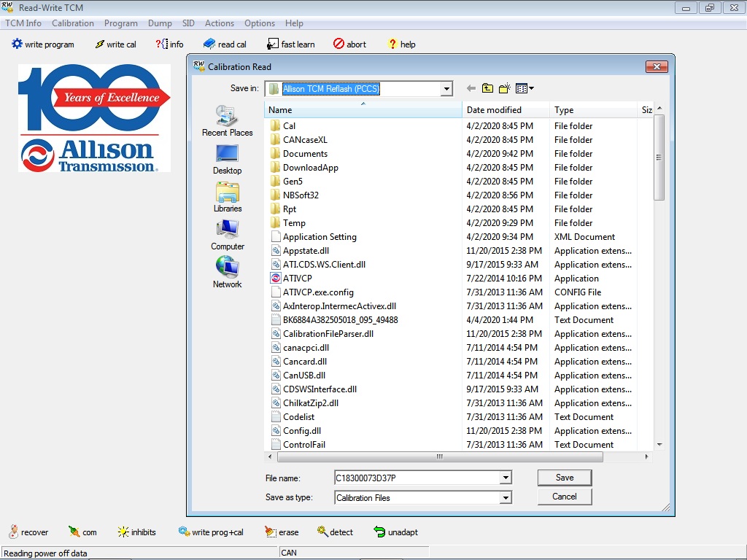This screenshot has width=747, height=560.
Task: Open the SID menu
Action: point(188,23)
